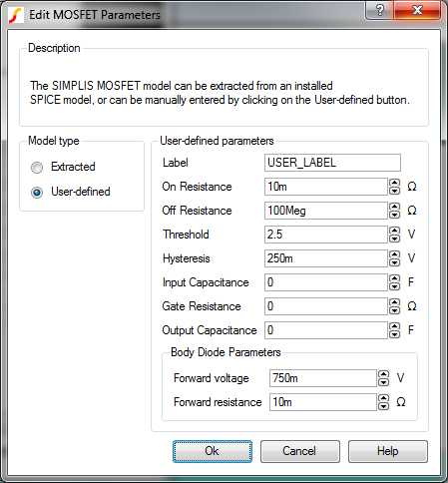Decrease Gate Resistance with down stepper arrow
The height and width of the screenshot is (483, 448).
tap(394, 310)
